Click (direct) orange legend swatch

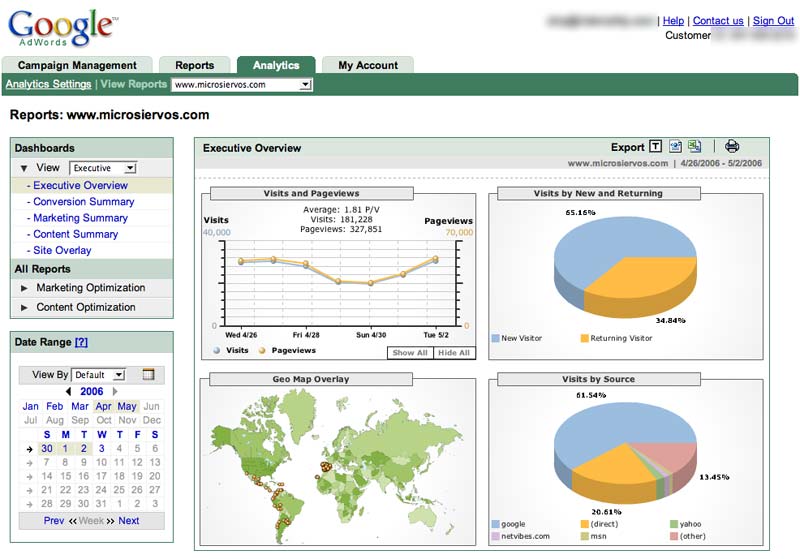[x=585, y=524]
